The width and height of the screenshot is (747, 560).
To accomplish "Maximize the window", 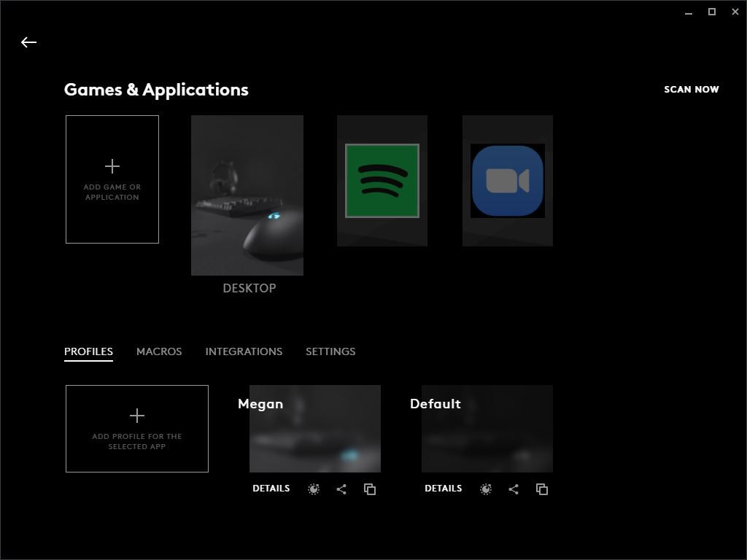I will pos(712,12).
